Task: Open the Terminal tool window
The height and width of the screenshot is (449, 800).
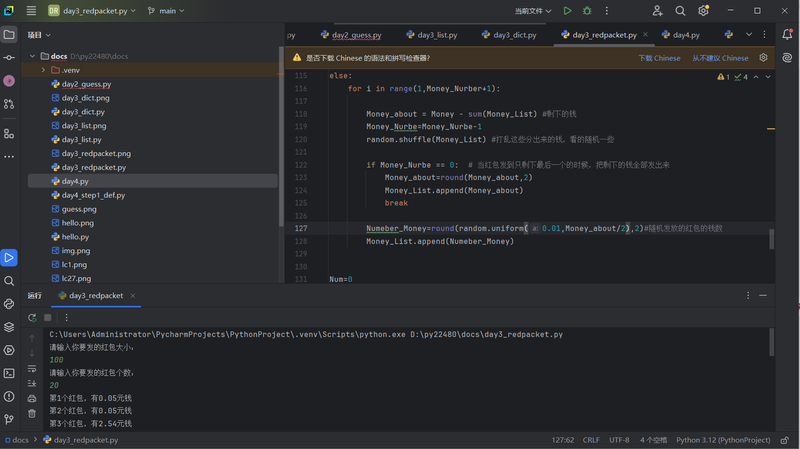Action: 9,373
